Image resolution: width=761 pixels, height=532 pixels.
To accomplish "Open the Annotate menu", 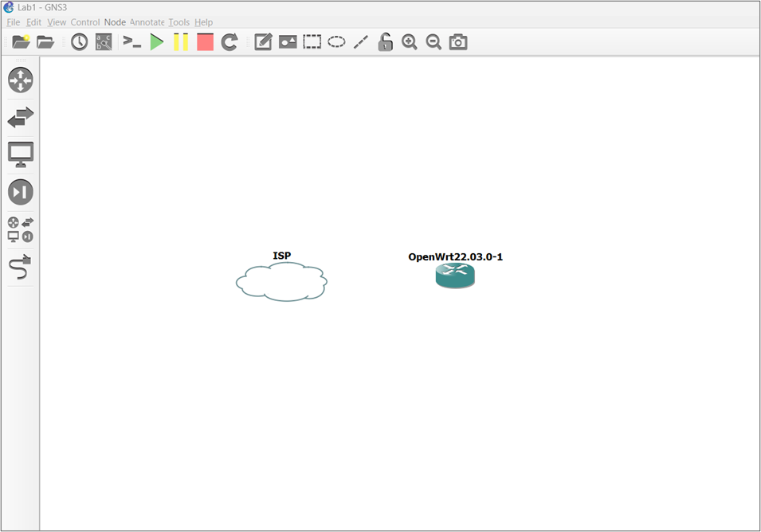I will 147,22.
